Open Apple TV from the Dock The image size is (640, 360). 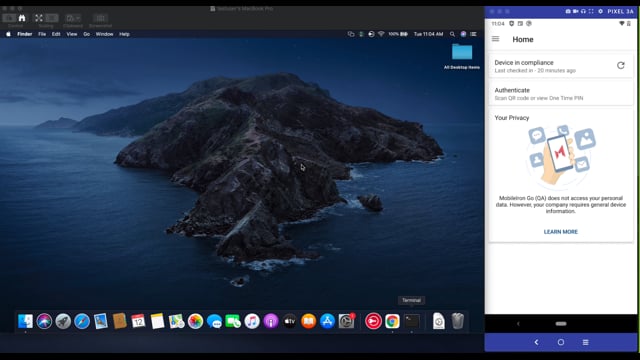click(289, 321)
